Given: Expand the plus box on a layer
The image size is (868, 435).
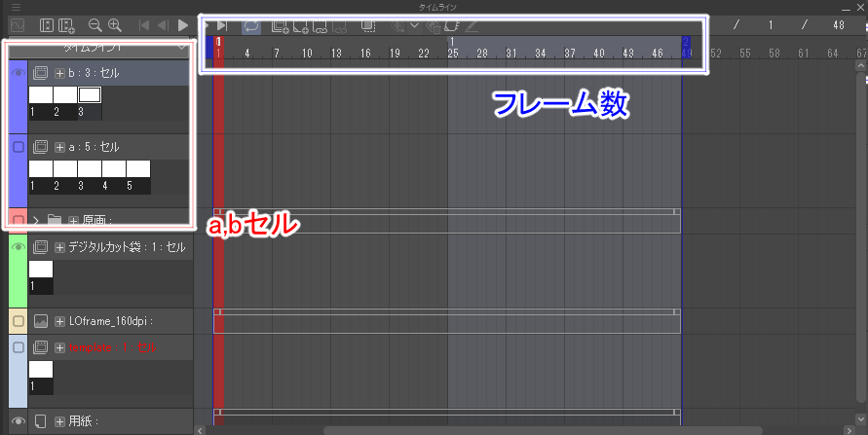Looking at the screenshot, I should coord(59,147).
